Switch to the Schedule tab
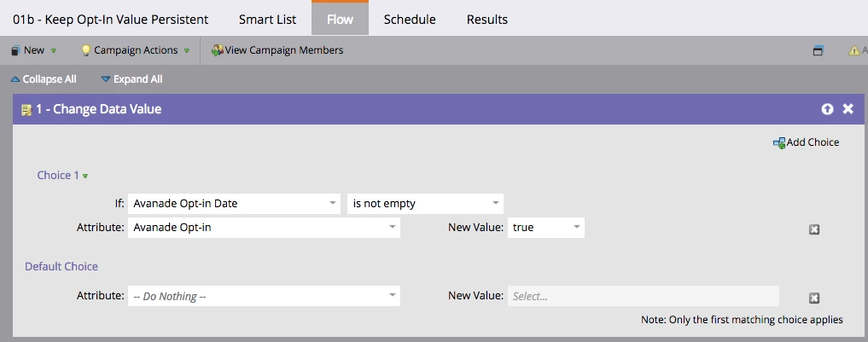 pyautogui.click(x=410, y=19)
